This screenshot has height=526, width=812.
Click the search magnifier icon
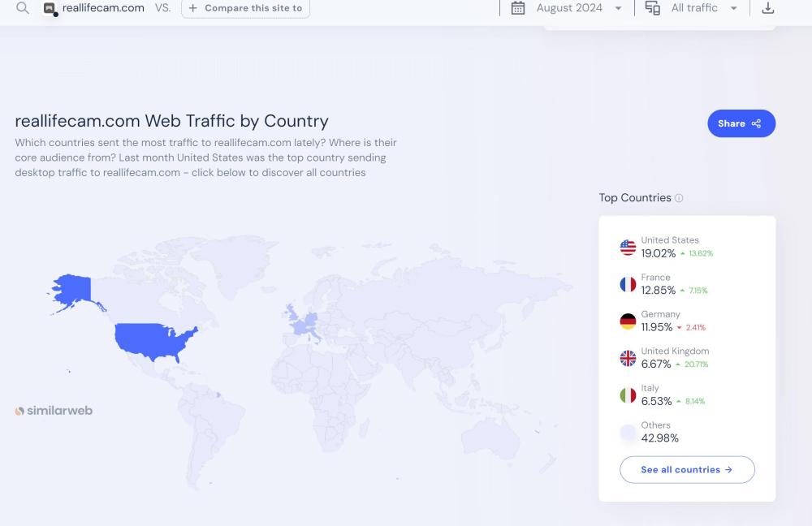click(23, 8)
